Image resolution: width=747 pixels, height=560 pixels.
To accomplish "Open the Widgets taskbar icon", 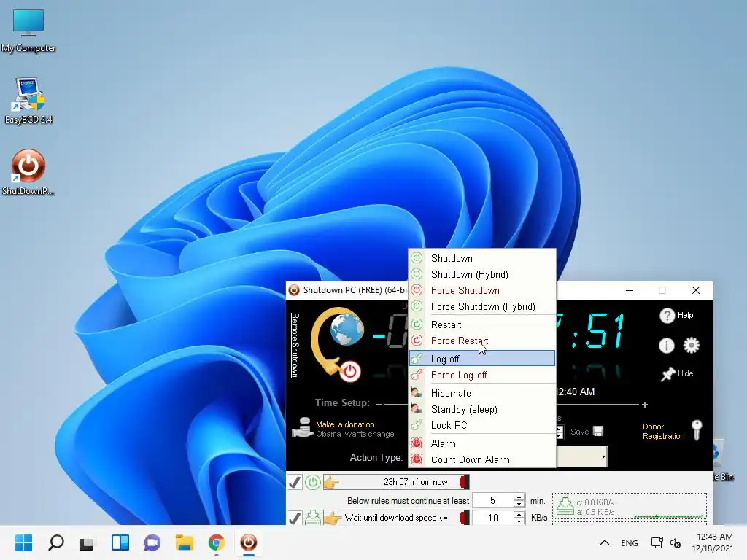I will pyautogui.click(x=120, y=542).
